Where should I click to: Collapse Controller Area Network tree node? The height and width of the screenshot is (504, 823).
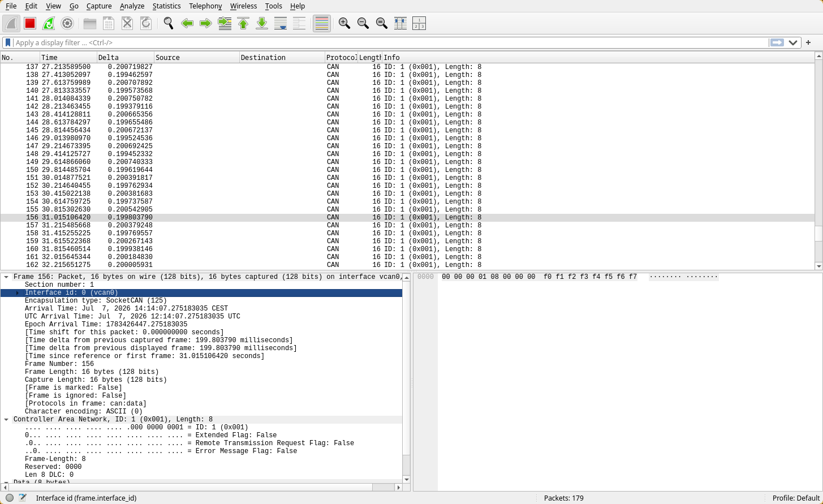tap(6, 419)
